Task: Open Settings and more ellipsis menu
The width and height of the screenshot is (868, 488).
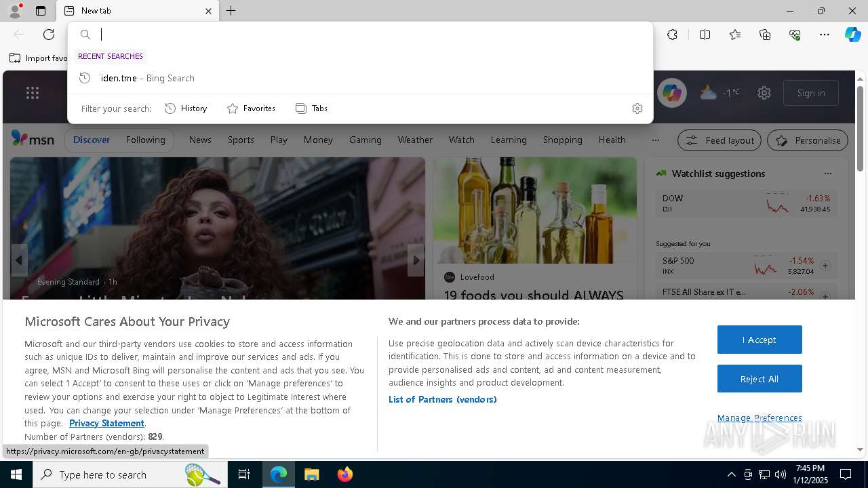Action: coord(825,35)
